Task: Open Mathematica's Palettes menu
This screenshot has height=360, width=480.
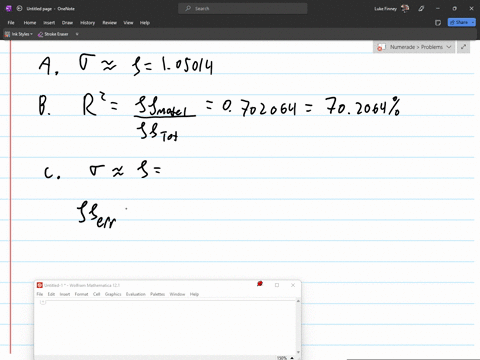Action: coord(157,294)
